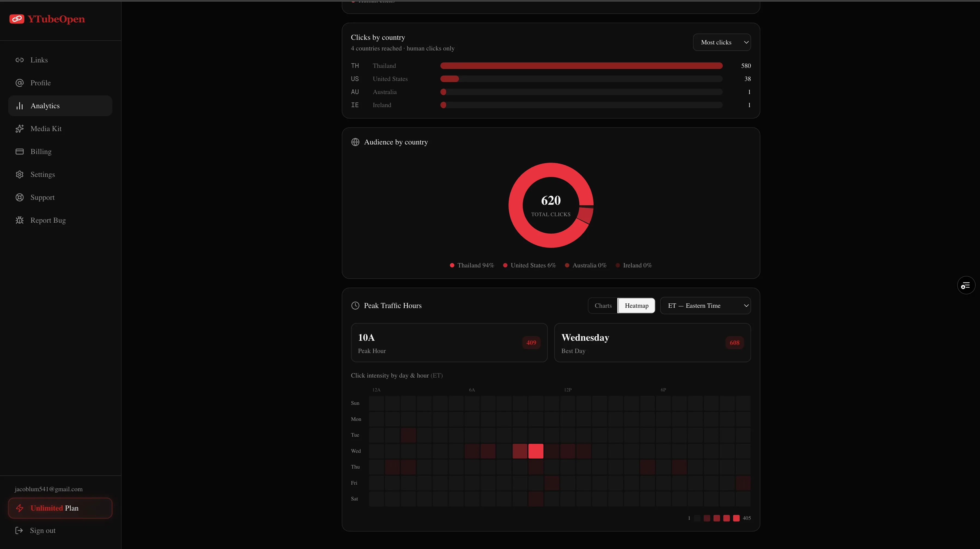
Task: Click the 580 Thailand click count
Action: (746, 66)
